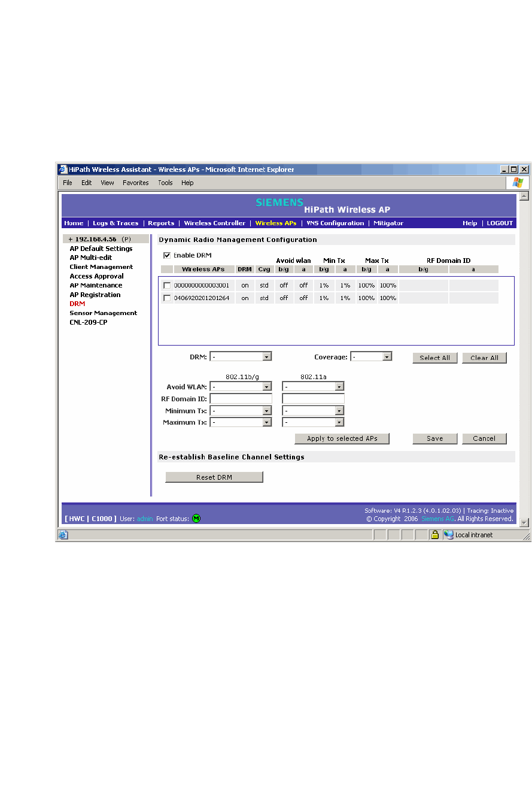Open AP Default Settings in sidebar
The image size is (532, 787).
pos(101,249)
